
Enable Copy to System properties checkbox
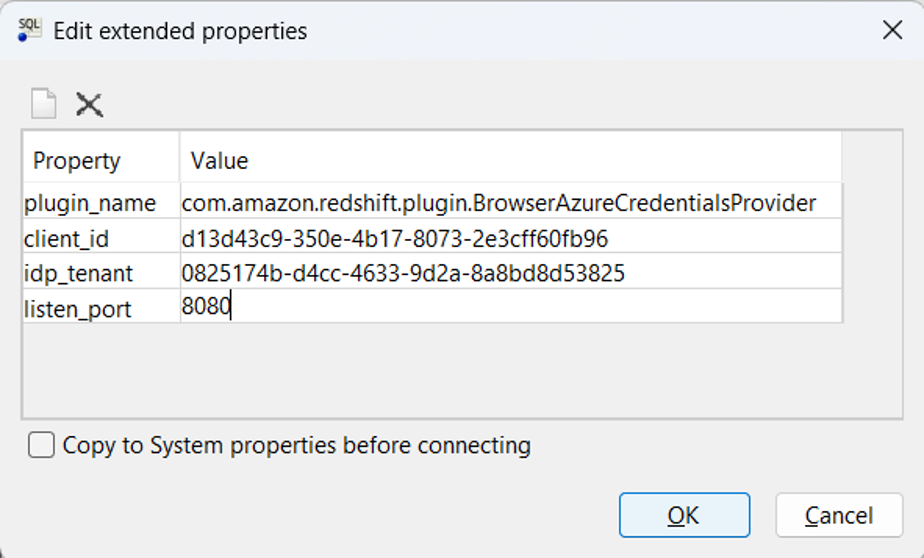coord(41,445)
